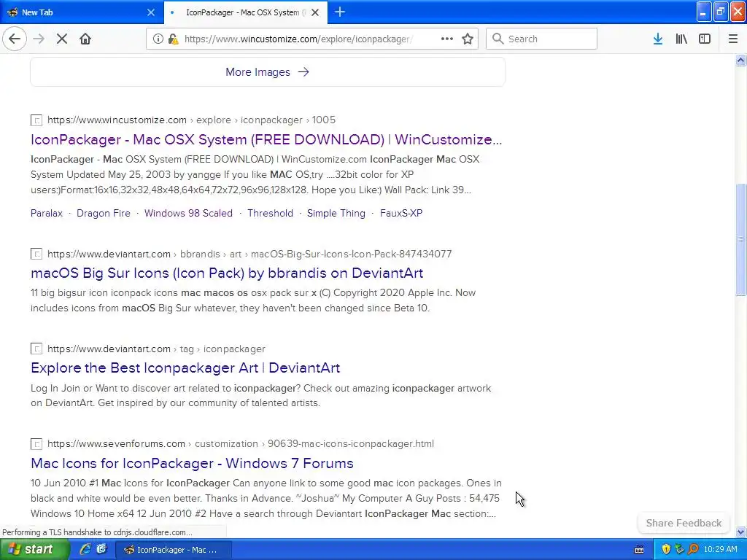The height and width of the screenshot is (560, 747).
Task: Open Explore the Best Iconpackager Art result
Action: pyautogui.click(x=185, y=367)
